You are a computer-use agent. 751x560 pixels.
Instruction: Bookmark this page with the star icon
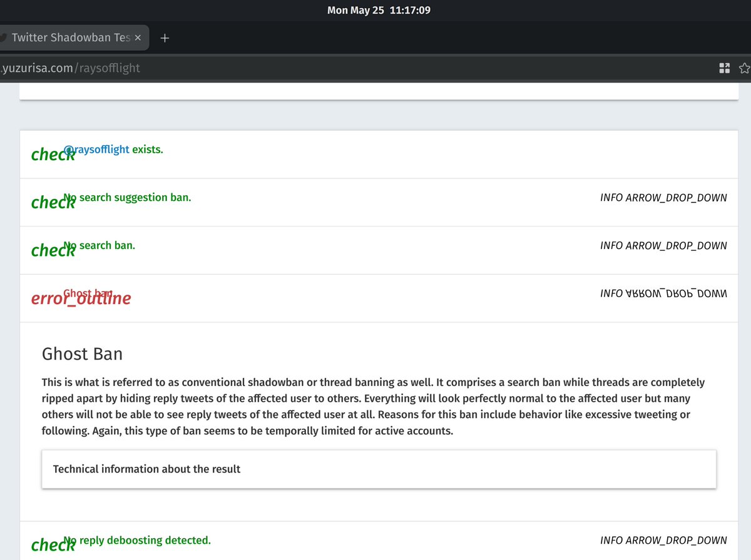[x=745, y=68]
